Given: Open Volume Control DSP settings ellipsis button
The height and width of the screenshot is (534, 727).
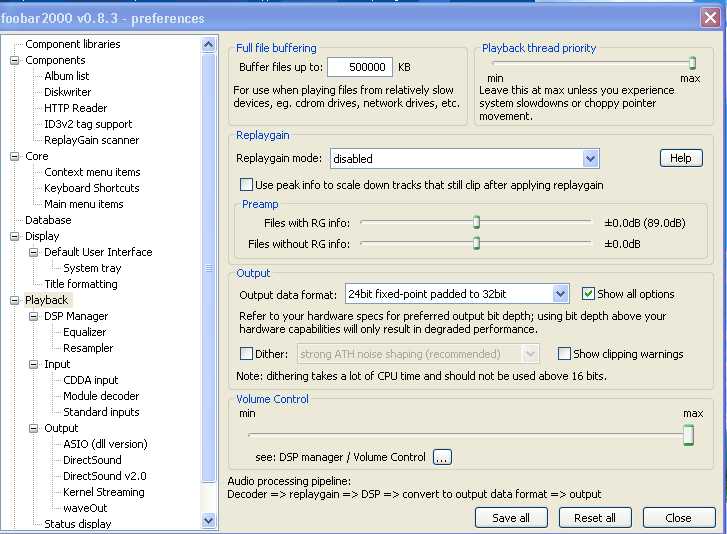Looking at the screenshot, I should tap(442, 457).
